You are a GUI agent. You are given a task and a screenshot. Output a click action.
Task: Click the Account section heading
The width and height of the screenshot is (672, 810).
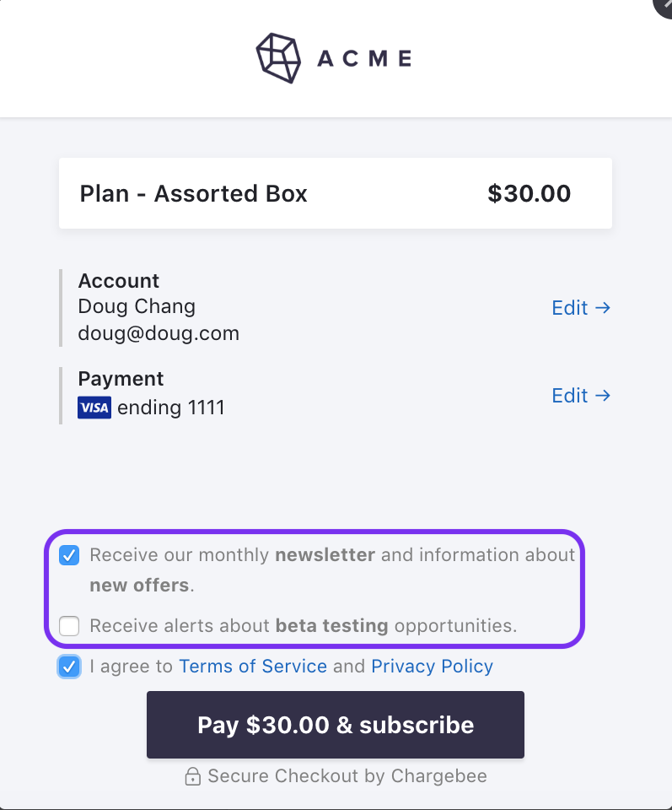[x=119, y=281]
